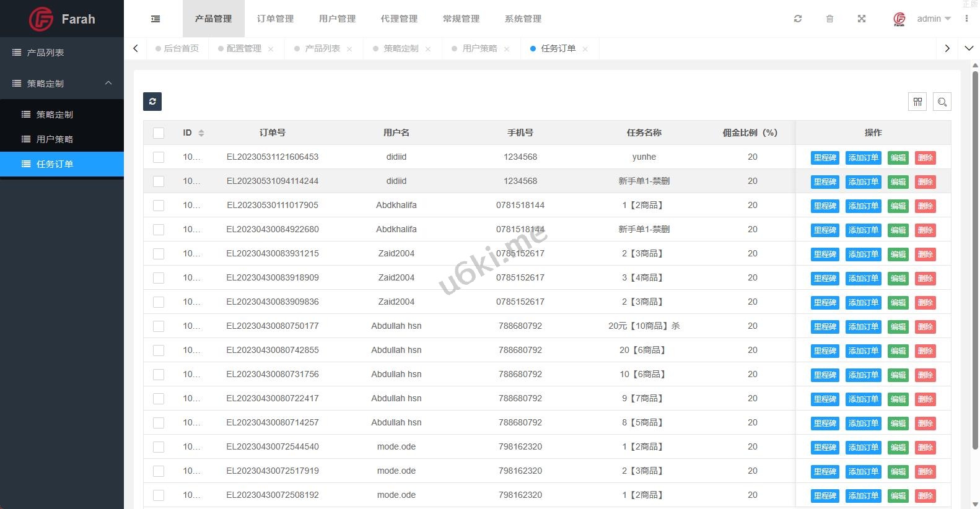The image size is (980, 509).
Task: Expand the tab list down-chevron
Action: 969,48
